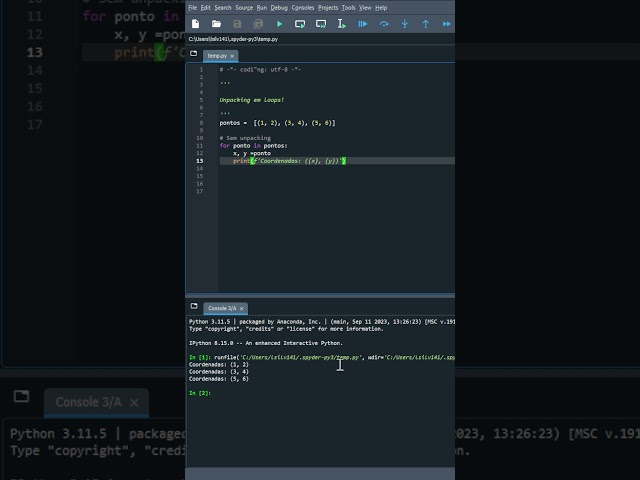Viewport: 640px width, 480px height.
Task: Start debugging the file icon
Action: point(362,24)
